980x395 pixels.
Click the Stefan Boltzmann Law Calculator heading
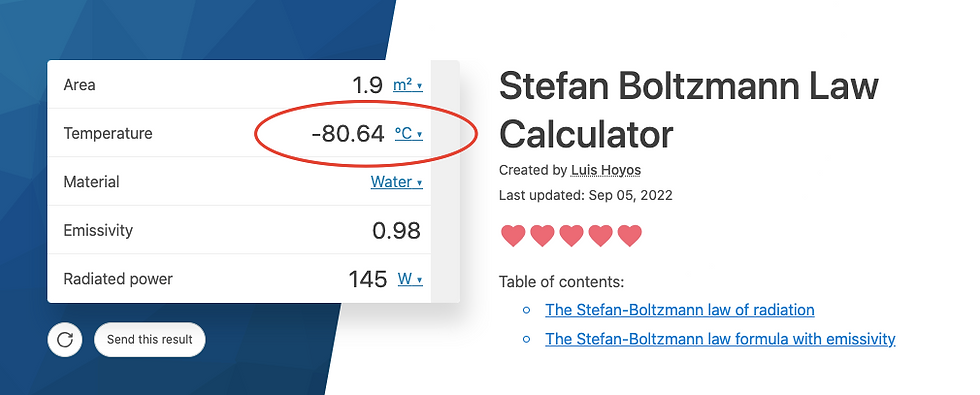pos(689,109)
